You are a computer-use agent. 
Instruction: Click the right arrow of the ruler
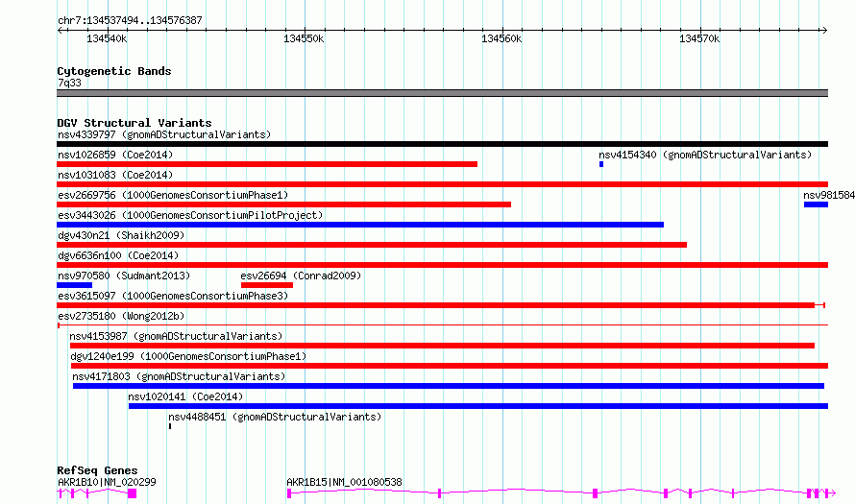click(x=825, y=30)
